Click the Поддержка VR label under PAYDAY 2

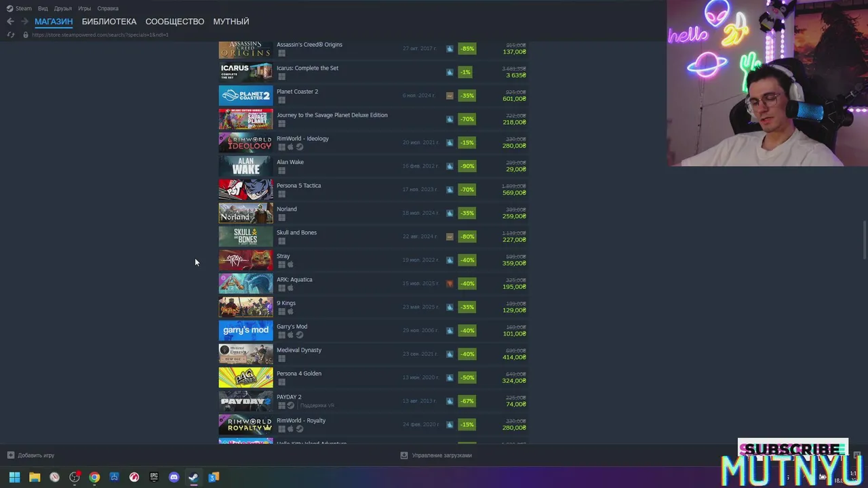[x=317, y=405]
